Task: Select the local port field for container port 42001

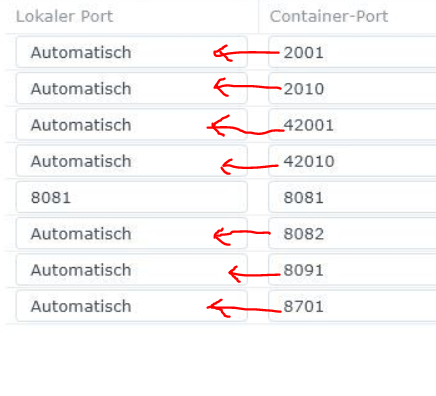Action: (x=132, y=125)
